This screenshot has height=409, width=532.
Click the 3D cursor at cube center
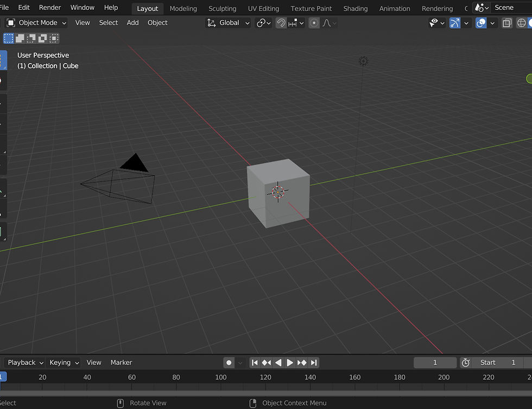point(278,192)
